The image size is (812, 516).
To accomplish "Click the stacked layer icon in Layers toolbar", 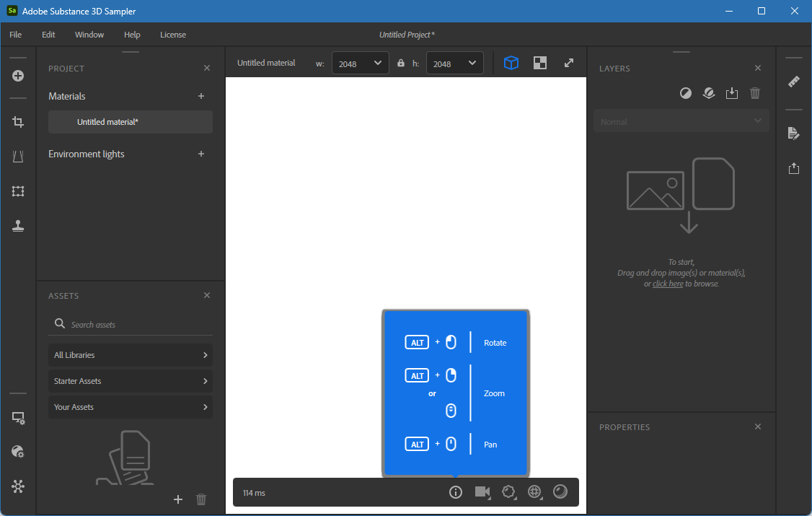I will (x=709, y=93).
